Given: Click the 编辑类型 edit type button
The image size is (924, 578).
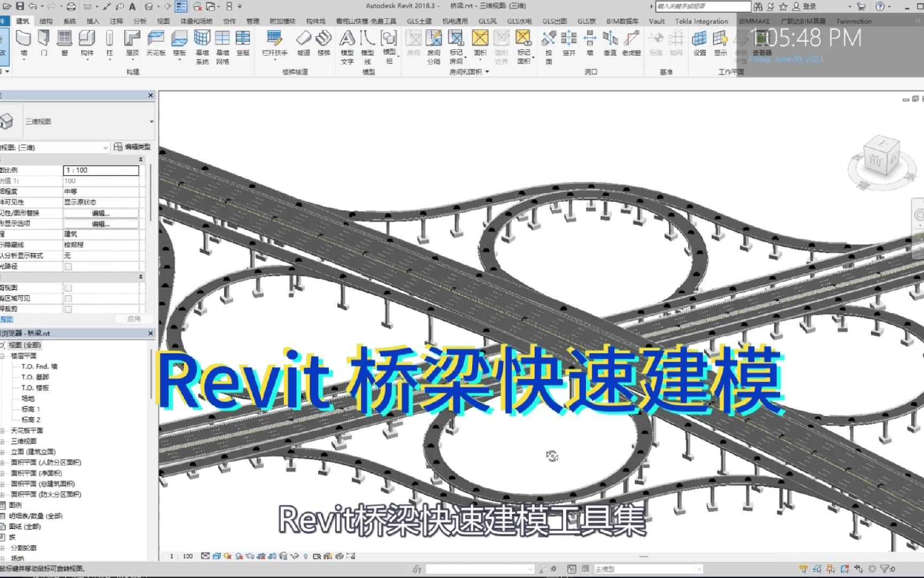Looking at the screenshot, I should click(x=133, y=147).
